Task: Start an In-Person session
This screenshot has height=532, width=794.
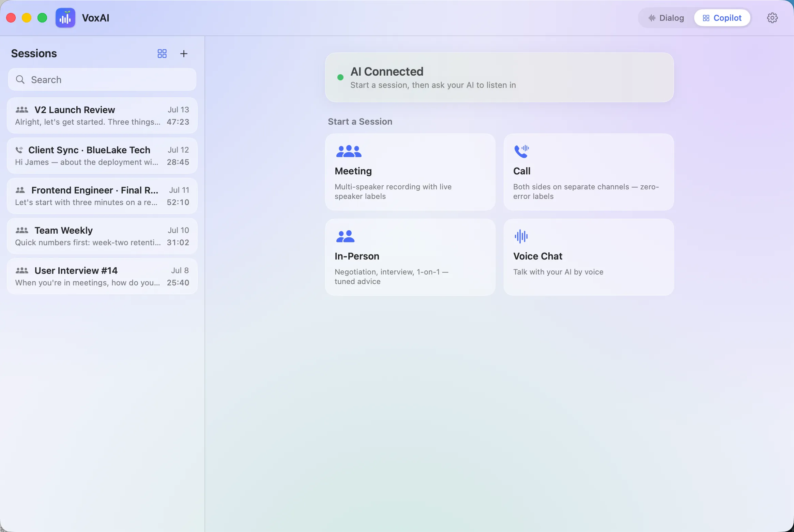Action: coord(410,257)
